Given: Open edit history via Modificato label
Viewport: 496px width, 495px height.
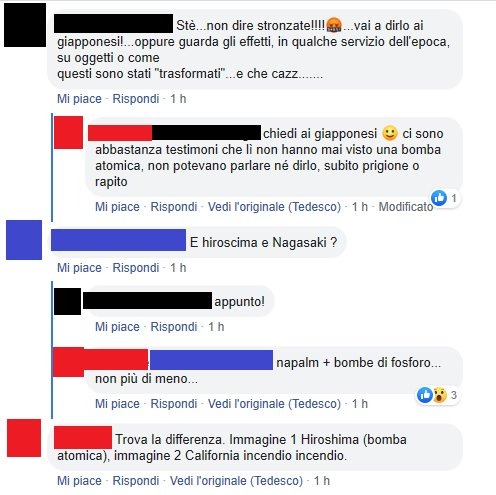Looking at the screenshot, I should coord(406,207).
